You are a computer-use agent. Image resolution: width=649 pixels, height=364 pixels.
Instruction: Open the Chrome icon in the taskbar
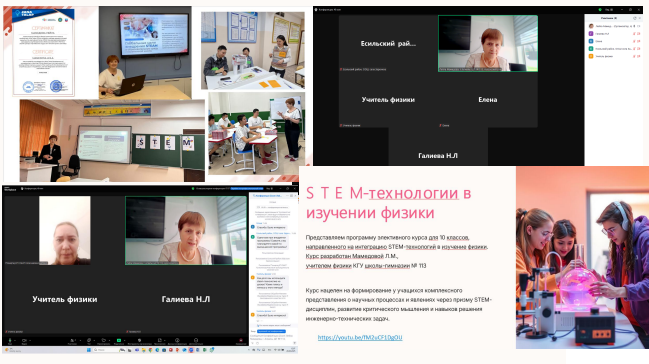pos(150,350)
